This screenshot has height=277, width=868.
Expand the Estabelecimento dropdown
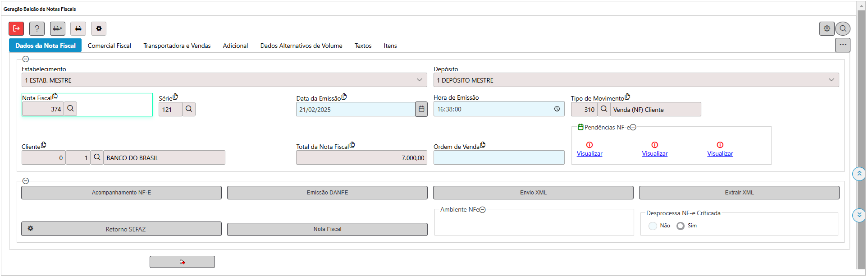pos(420,80)
